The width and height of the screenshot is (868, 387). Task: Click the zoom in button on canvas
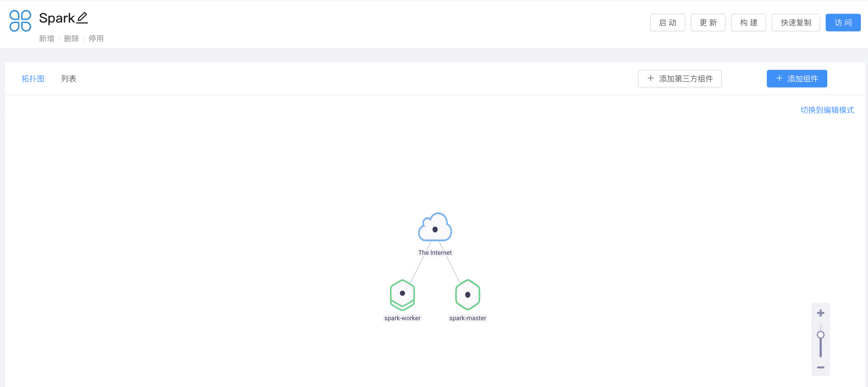click(x=821, y=313)
